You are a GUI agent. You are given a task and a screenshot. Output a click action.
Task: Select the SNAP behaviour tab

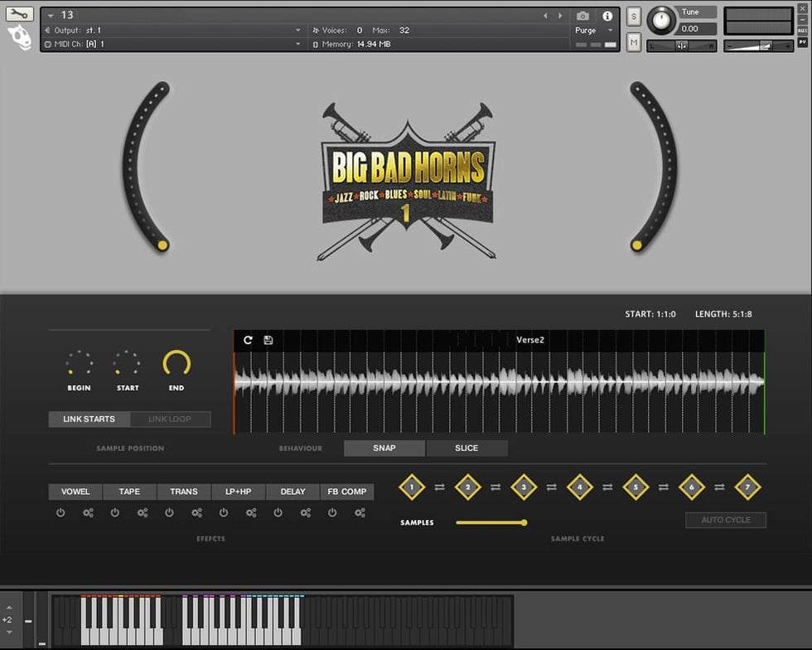pos(384,449)
